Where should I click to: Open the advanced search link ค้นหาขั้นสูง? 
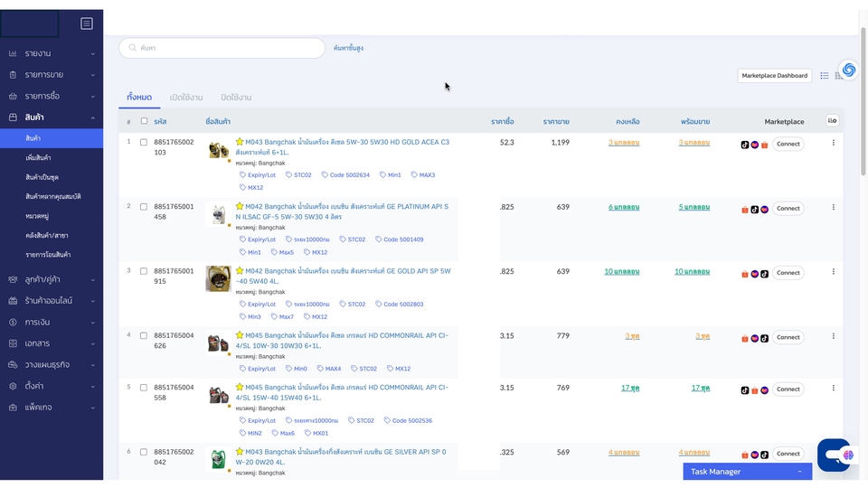348,48
